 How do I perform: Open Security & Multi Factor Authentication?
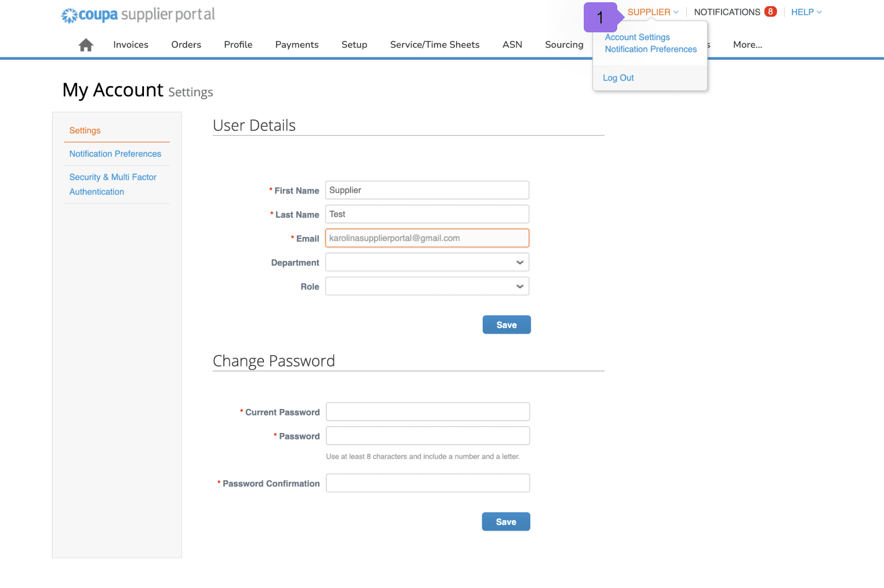[113, 184]
